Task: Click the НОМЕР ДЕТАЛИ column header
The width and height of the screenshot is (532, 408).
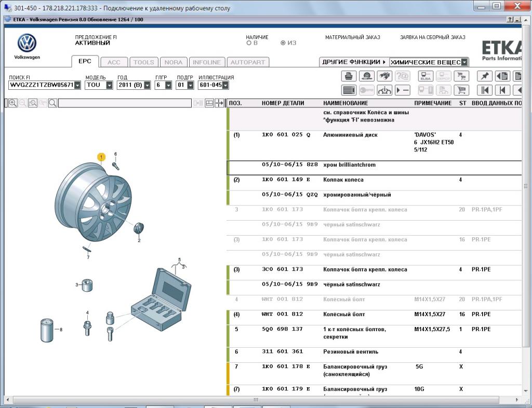Action: (283, 103)
